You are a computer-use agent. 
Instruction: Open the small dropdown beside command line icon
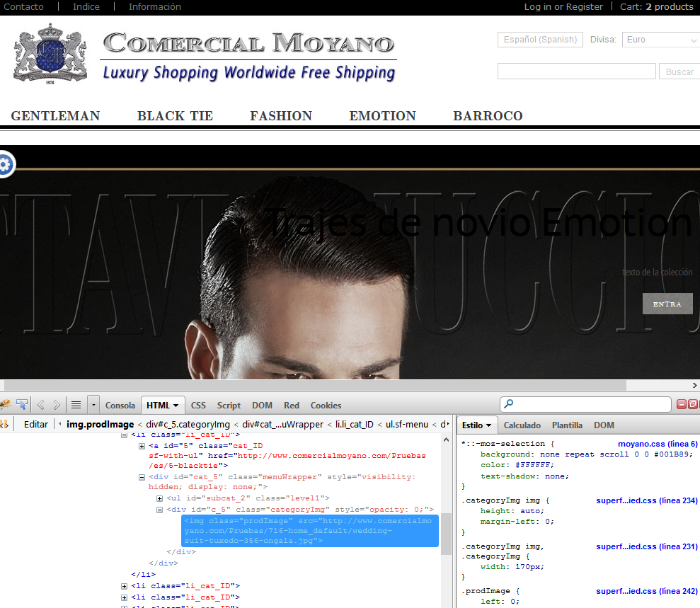(x=93, y=405)
